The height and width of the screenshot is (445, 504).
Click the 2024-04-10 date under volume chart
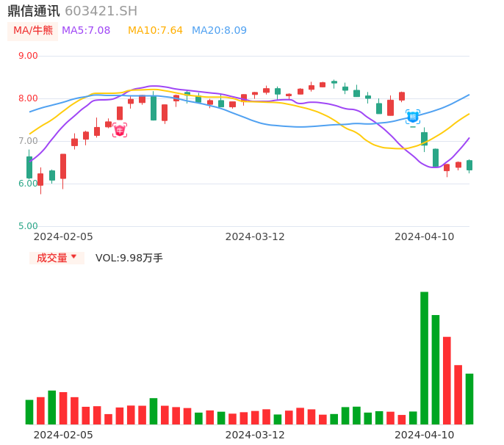click(425, 435)
